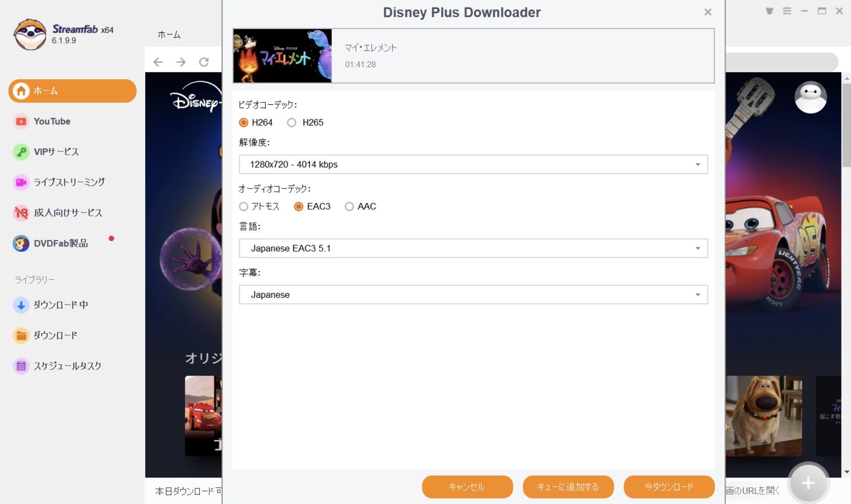This screenshot has height=504, width=851.
Task: Click the downloads folder icon
Action: tap(21, 336)
